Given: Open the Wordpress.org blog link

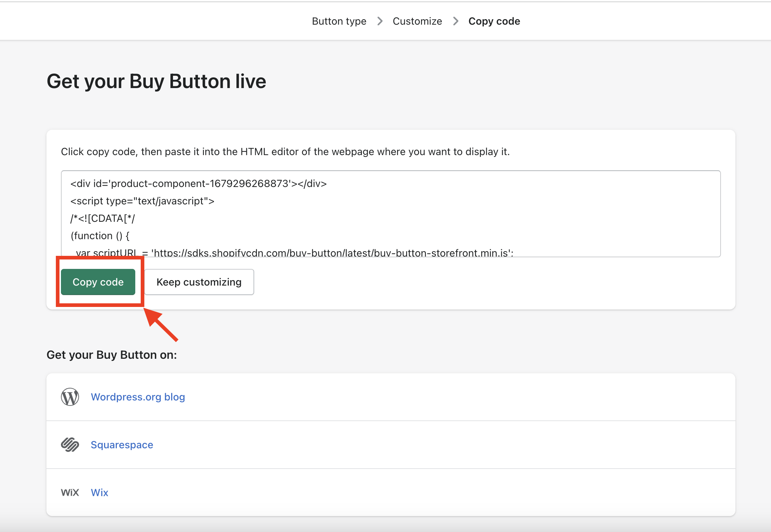Looking at the screenshot, I should [138, 397].
